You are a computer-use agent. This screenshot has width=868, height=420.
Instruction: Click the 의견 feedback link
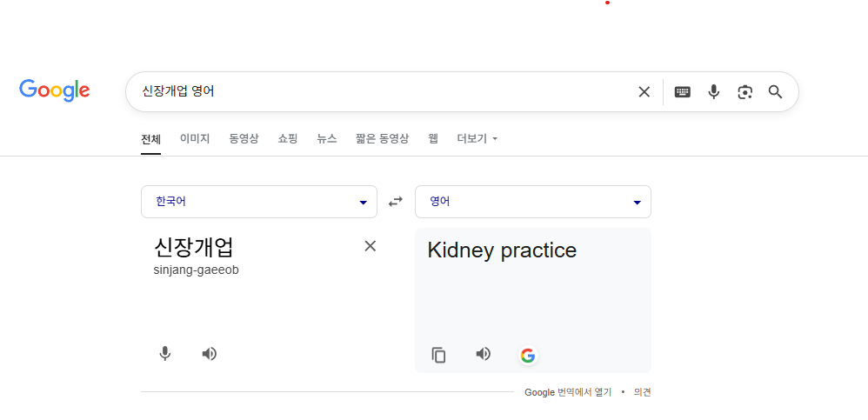tap(643, 392)
